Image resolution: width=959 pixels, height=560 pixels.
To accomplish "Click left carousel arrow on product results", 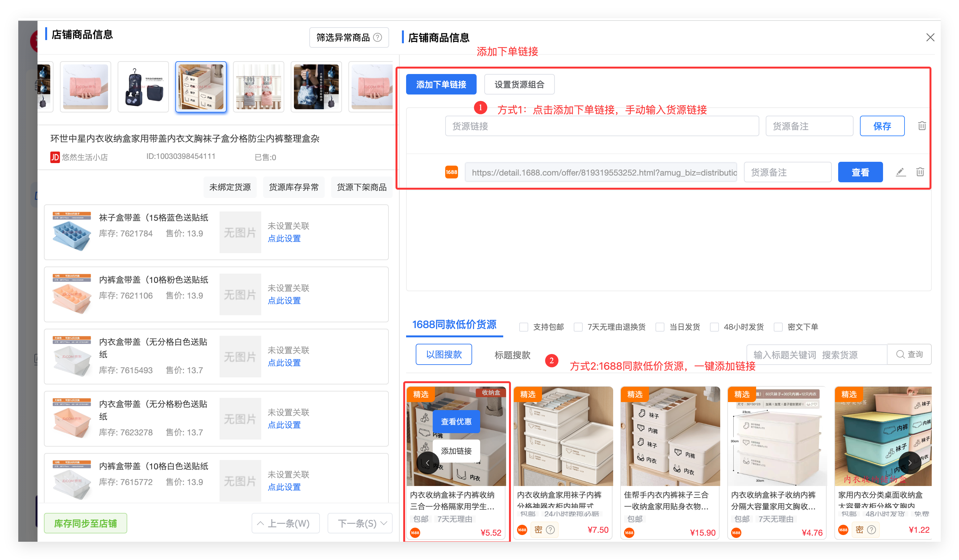I will point(427,463).
